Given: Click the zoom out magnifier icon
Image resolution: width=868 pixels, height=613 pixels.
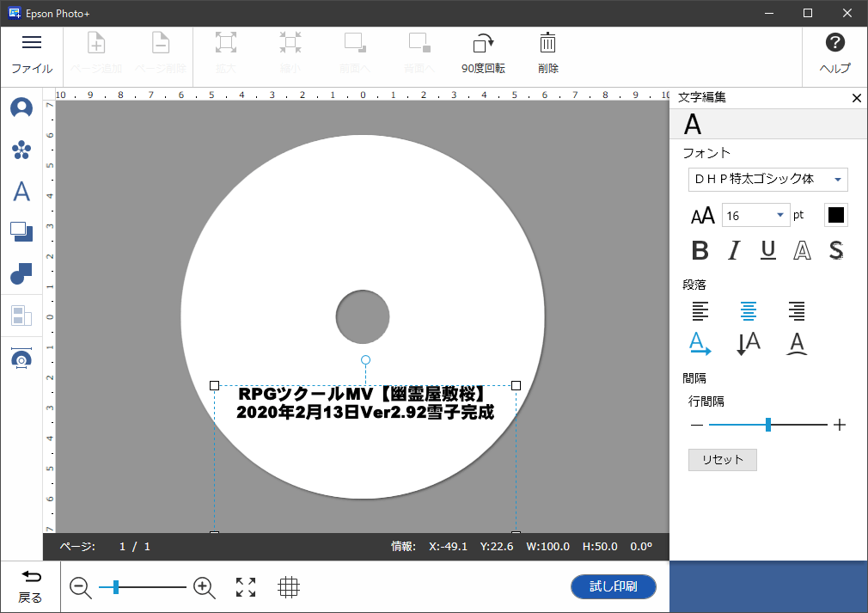Looking at the screenshot, I should tap(81, 587).
